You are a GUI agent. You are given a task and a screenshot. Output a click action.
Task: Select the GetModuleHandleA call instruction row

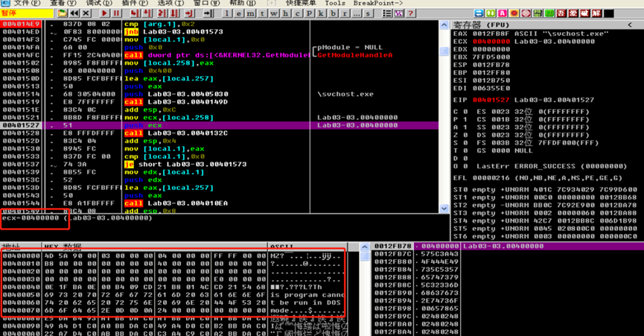point(220,55)
